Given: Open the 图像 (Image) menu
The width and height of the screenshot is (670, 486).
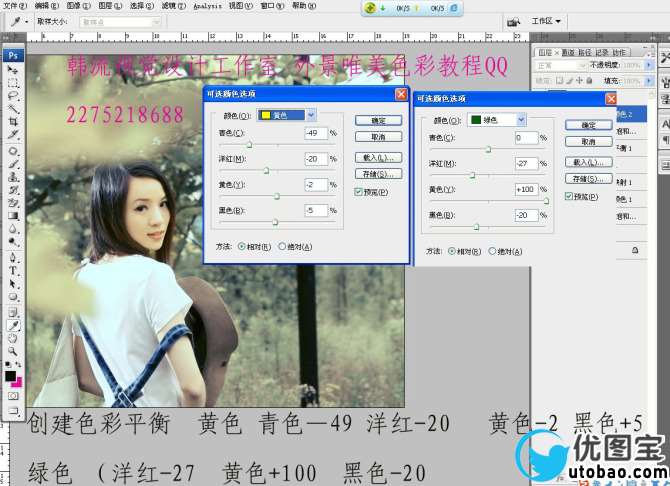Looking at the screenshot, I should pyautogui.click(x=79, y=6).
